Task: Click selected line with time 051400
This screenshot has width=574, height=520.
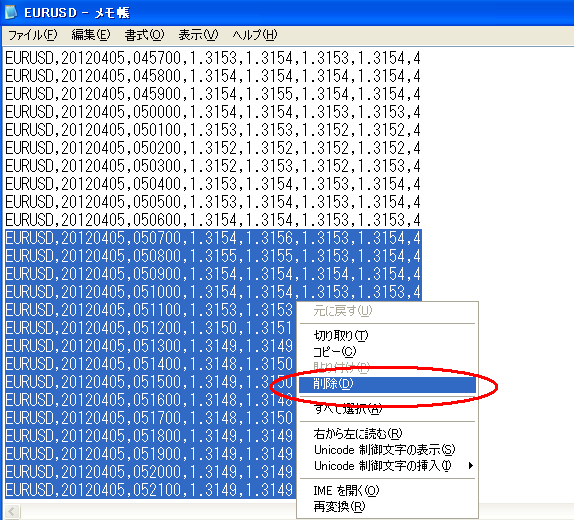Action: pyautogui.click(x=150, y=364)
